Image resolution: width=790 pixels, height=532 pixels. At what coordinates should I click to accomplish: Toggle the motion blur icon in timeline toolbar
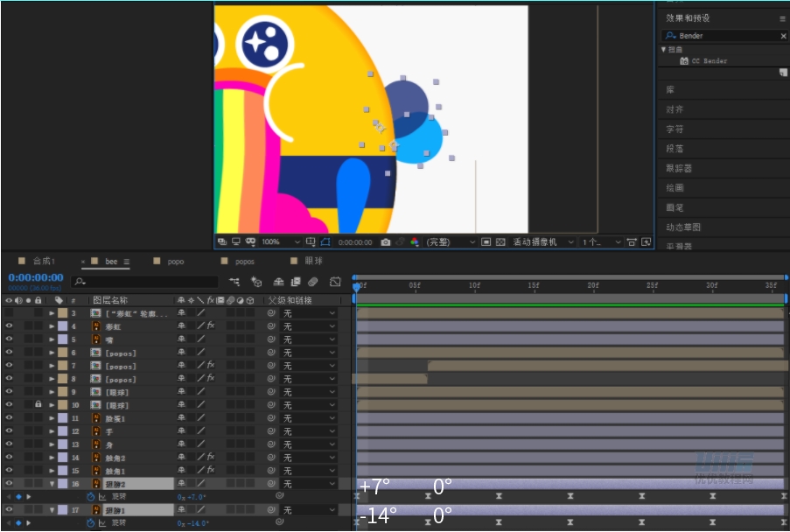tap(313, 282)
